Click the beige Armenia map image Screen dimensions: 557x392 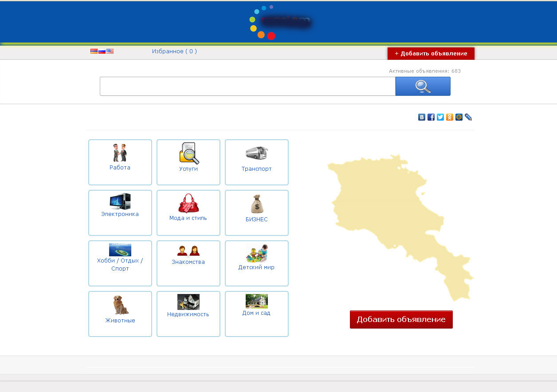tap(400, 227)
